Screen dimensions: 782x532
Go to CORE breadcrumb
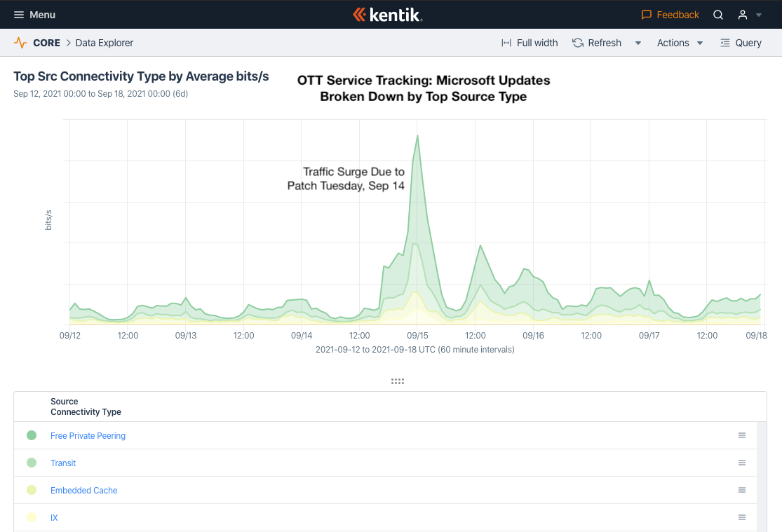(x=46, y=43)
